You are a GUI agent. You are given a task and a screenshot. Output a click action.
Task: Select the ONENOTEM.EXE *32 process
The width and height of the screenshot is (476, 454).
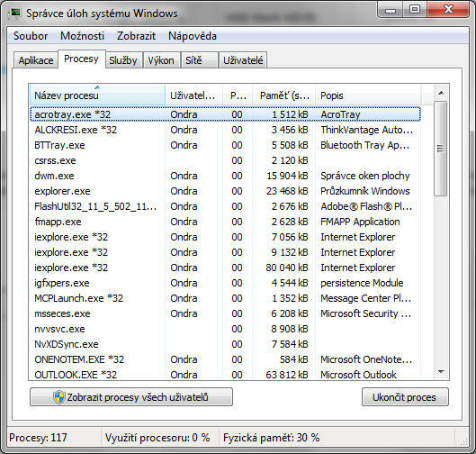coord(225,359)
